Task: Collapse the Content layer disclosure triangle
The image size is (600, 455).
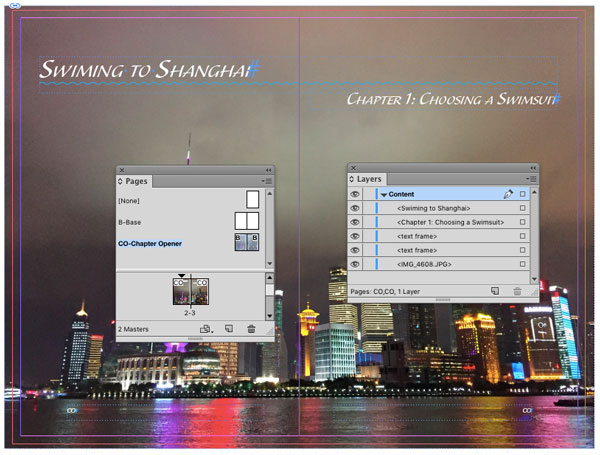Action: pos(383,194)
